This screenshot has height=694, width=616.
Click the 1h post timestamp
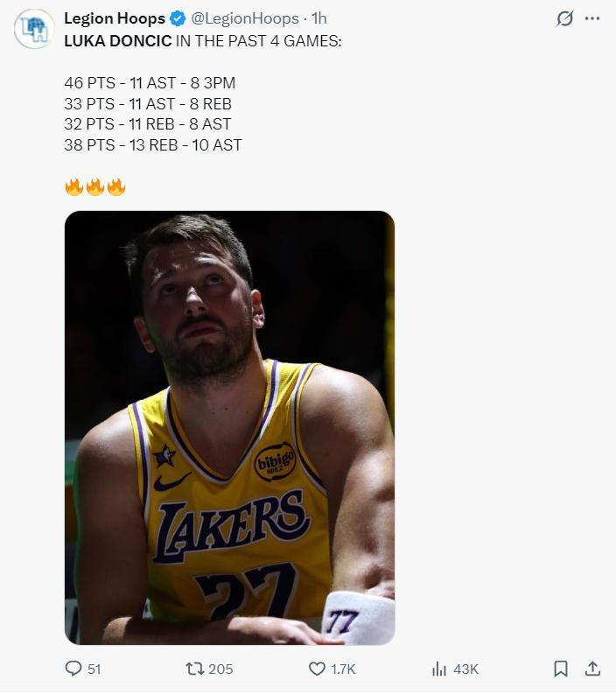click(319, 18)
